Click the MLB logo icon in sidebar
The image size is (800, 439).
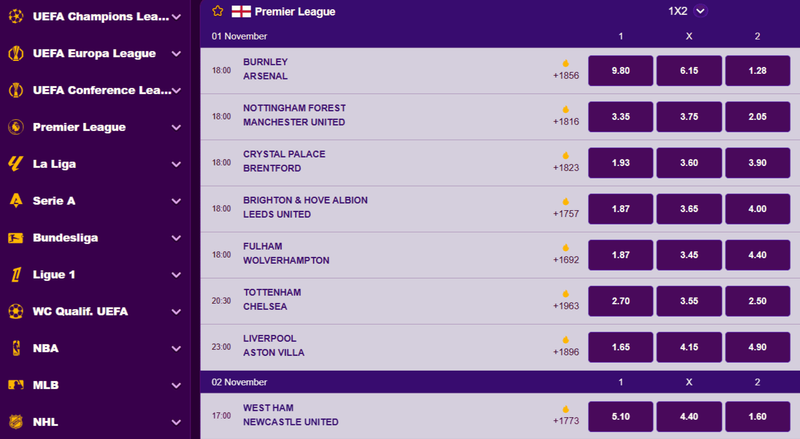pos(16,385)
